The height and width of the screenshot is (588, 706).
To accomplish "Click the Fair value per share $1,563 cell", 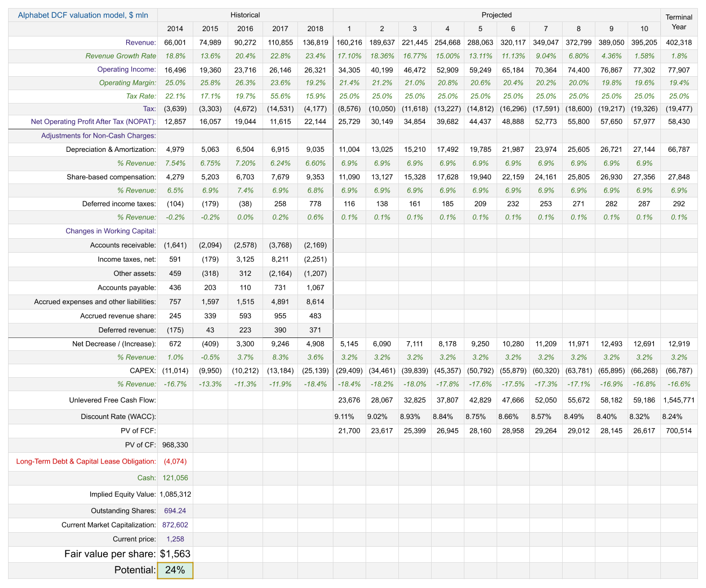I will pos(175,554).
